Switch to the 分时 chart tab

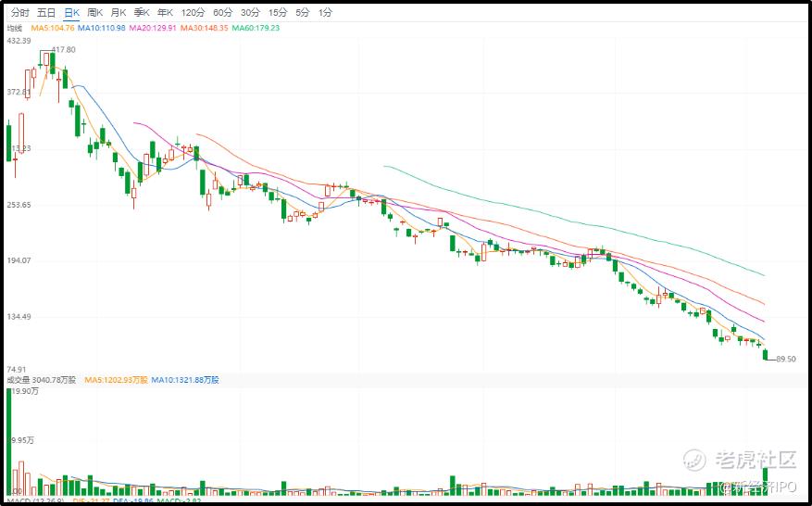click(20, 12)
